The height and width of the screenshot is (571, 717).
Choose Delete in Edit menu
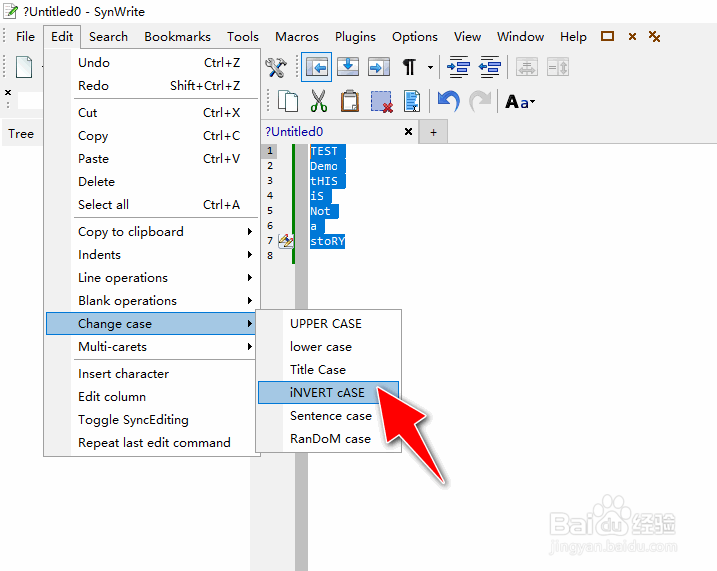(152, 181)
